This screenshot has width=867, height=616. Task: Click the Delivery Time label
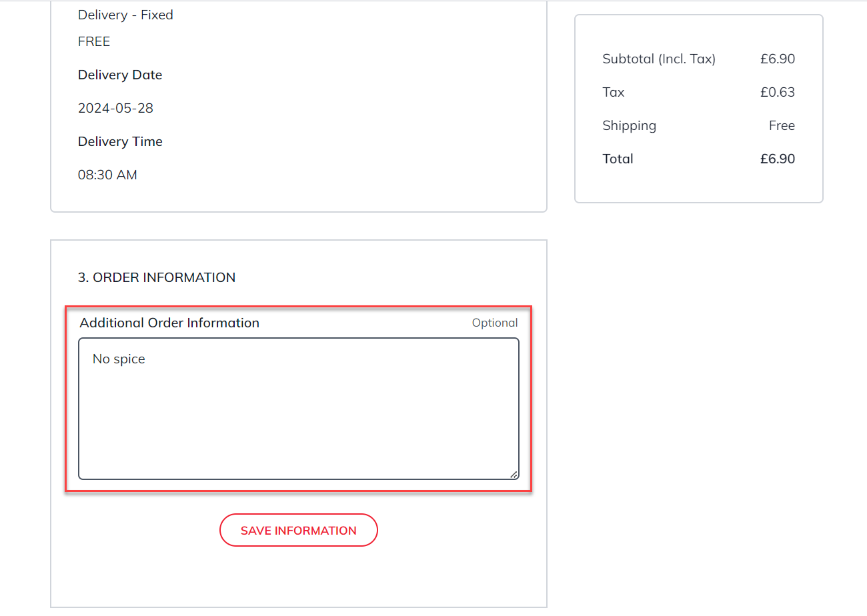point(120,142)
